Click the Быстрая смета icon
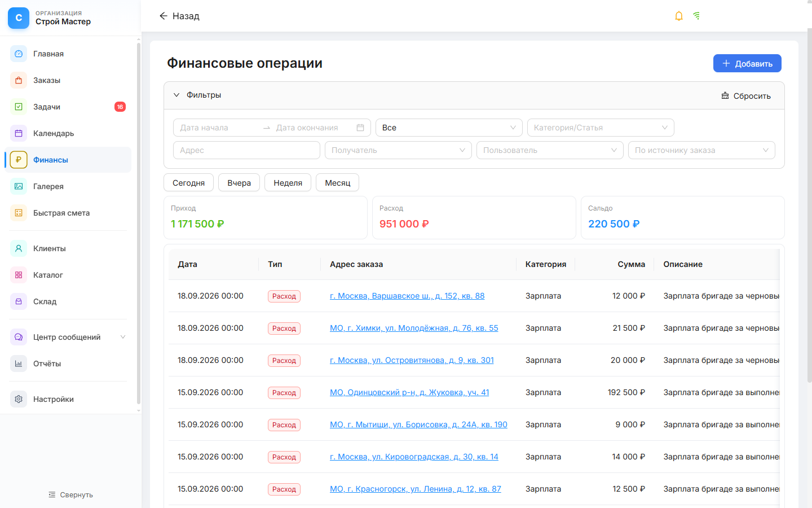 [19, 213]
